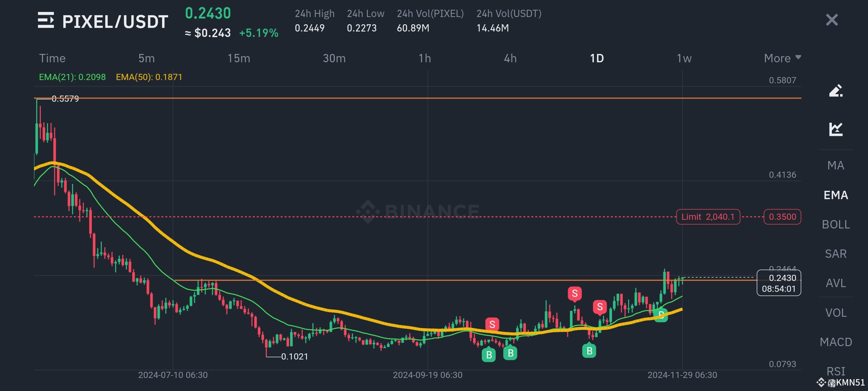868x391 pixels.
Task: Click the red S sell marker above the October candles
Action: (x=492, y=324)
